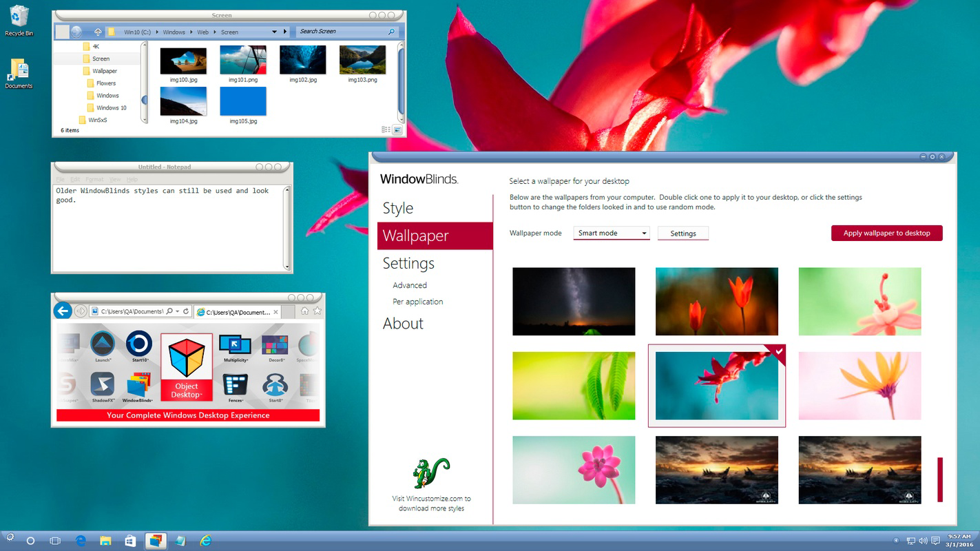The width and height of the screenshot is (980, 551).
Task: Switch Explorer to large thumbnails view
Action: click(x=397, y=129)
